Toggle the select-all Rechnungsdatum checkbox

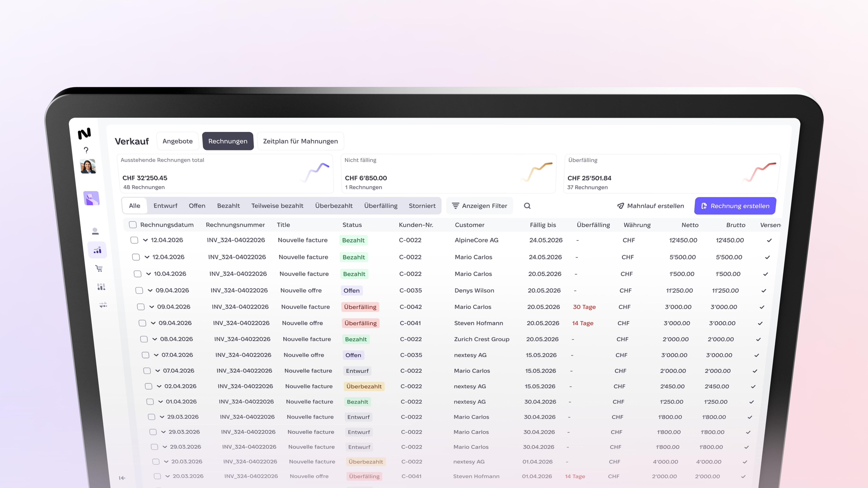pos(133,225)
